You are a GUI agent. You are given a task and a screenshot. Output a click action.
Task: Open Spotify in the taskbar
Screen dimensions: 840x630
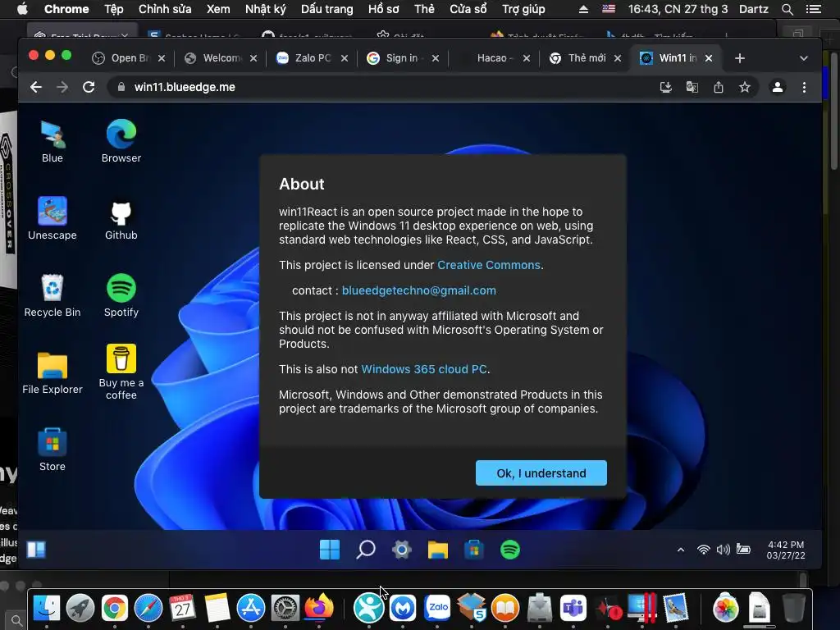pyautogui.click(x=510, y=550)
